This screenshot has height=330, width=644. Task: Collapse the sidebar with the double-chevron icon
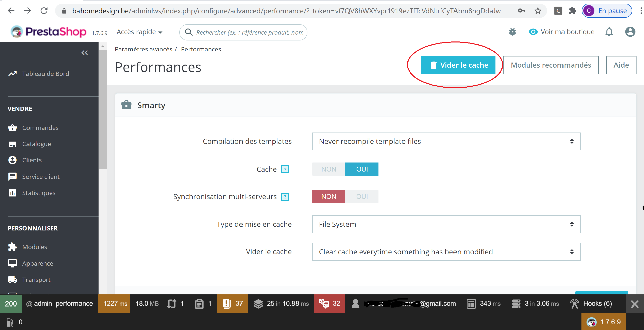(x=85, y=53)
